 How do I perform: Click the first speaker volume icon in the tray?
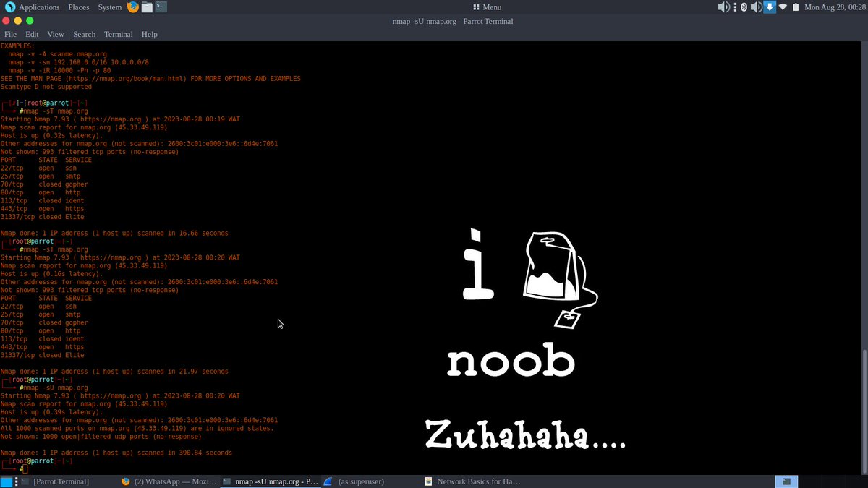(x=723, y=7)
